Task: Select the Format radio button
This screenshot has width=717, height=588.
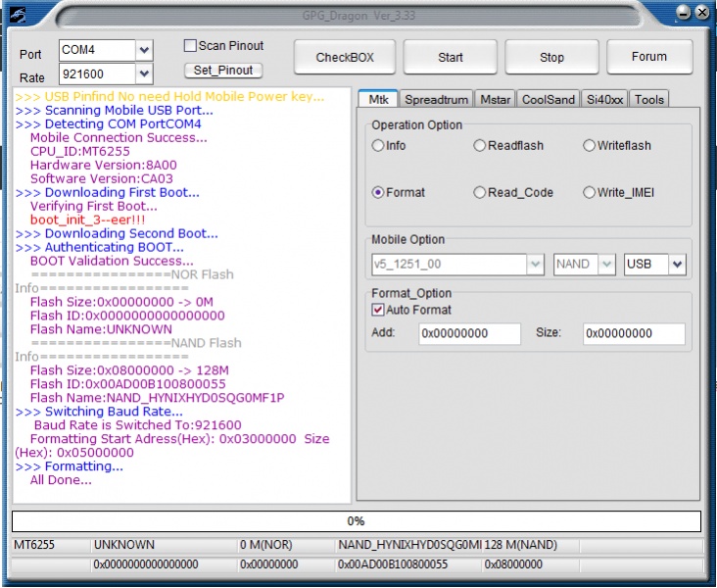Action: click(x=378, y=193)
